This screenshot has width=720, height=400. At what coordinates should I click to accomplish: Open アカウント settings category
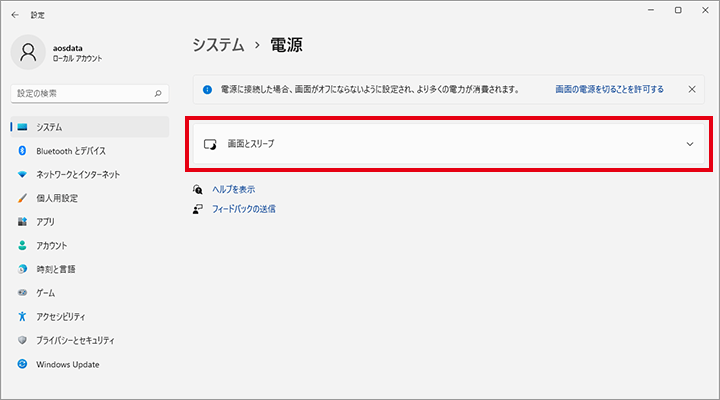[51, 246]
